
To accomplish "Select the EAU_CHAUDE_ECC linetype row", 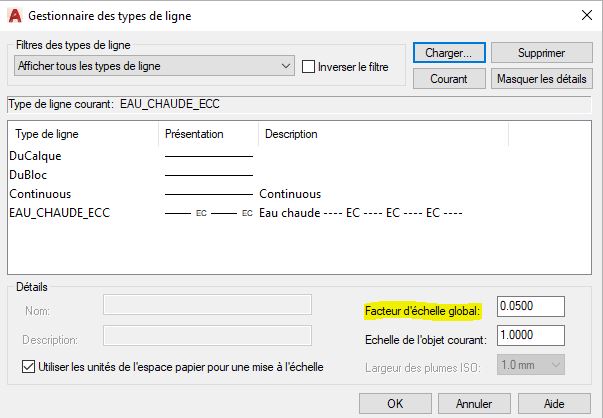I will click(58, 213).
